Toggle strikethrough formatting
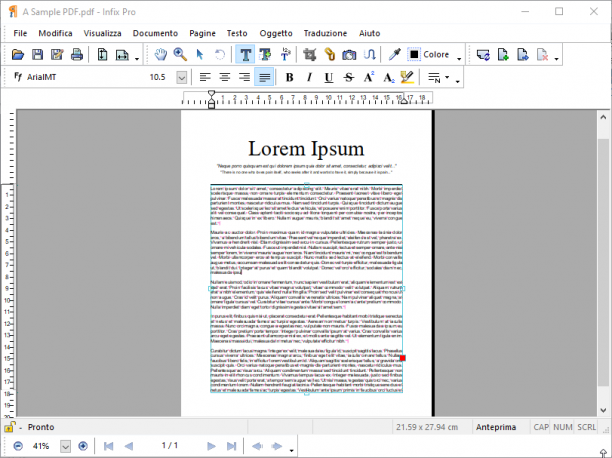Image resolution: width=612 pixels, height=458 pixels. tap(349, 77)
